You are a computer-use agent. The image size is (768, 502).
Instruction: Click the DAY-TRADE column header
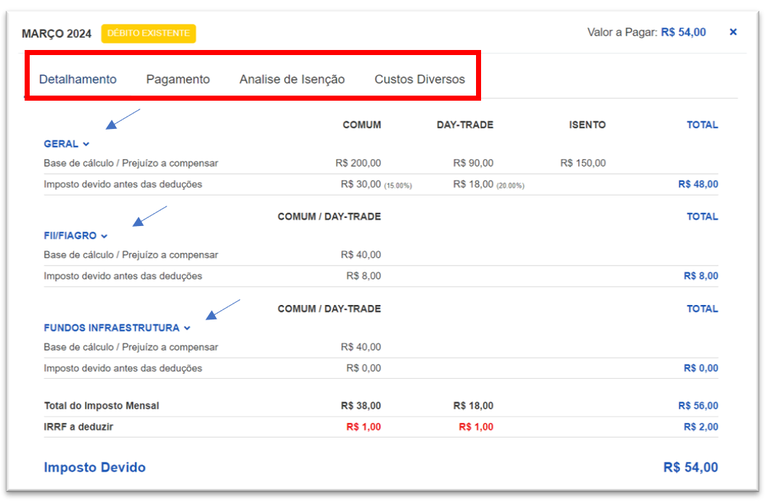click(x=465, y=125)
